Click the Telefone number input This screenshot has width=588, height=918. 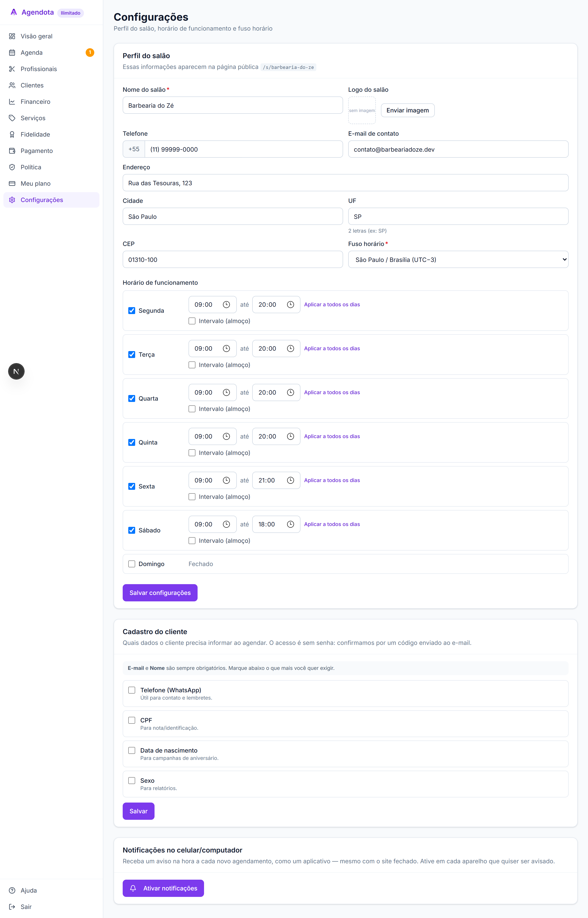tap(244, 149)
